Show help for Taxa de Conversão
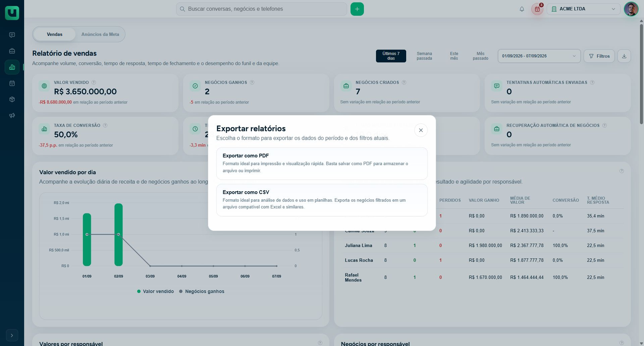Viewport: 644px width, 346px height. 105,125
